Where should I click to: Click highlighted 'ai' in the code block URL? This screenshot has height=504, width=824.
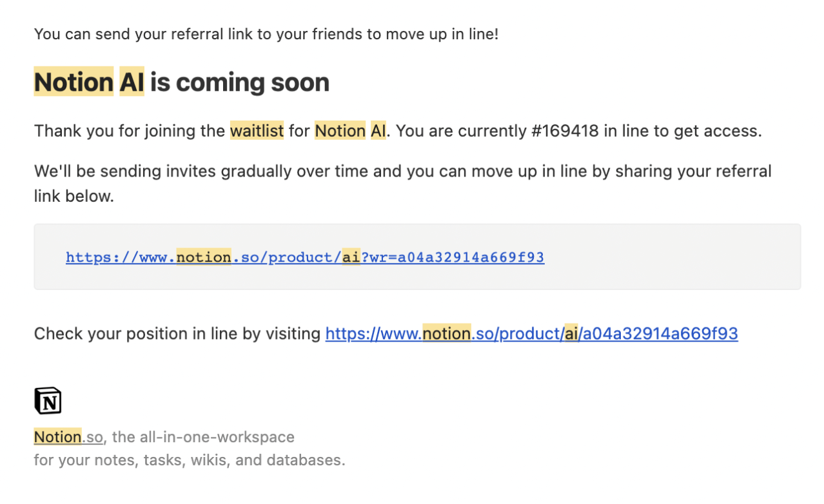351,257
